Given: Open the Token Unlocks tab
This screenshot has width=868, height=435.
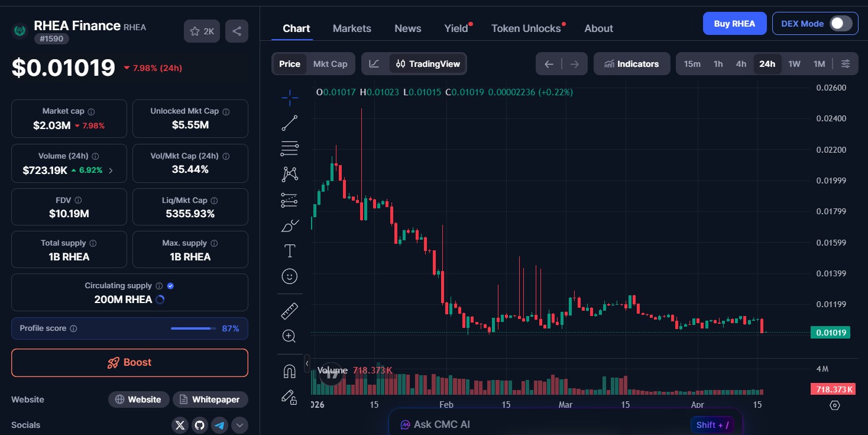Looking at the screenshot, I should click(x=526, y=28).
